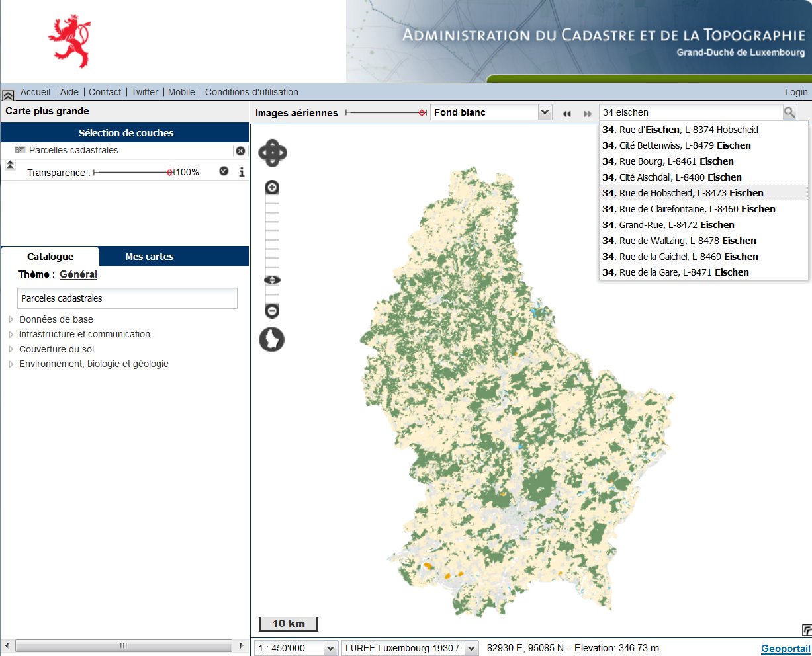The image size is (812, 656).
Task: Open the LUREF coordinate system dropdown
Action: tap(410, 648)
